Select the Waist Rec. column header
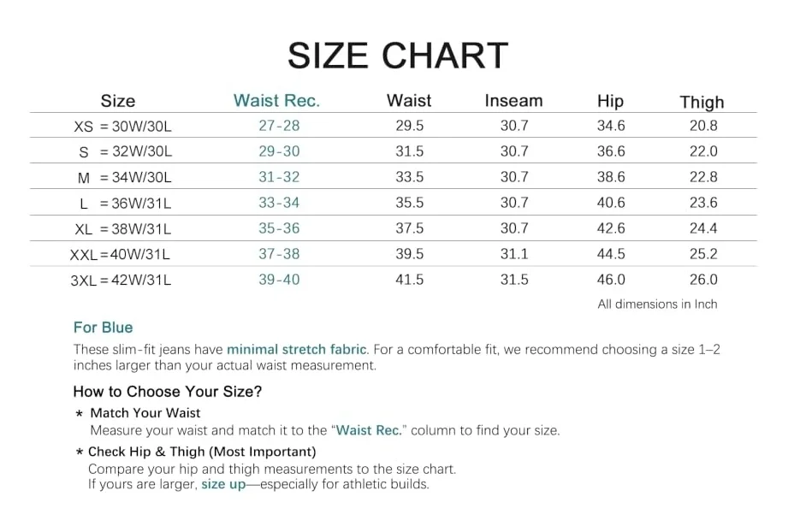The width and height of the screenshot is (806, 532). (x=276, y=100)
